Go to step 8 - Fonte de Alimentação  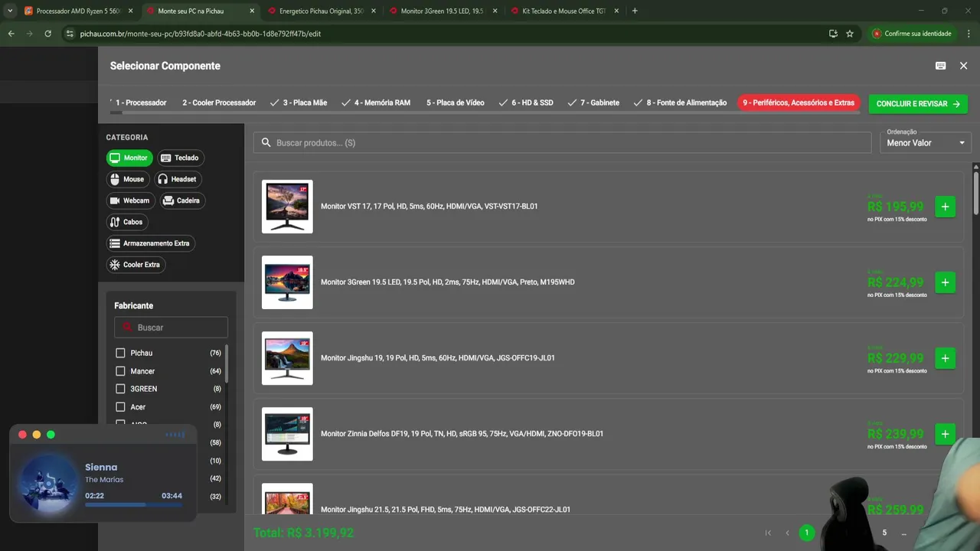pos(680,103)
